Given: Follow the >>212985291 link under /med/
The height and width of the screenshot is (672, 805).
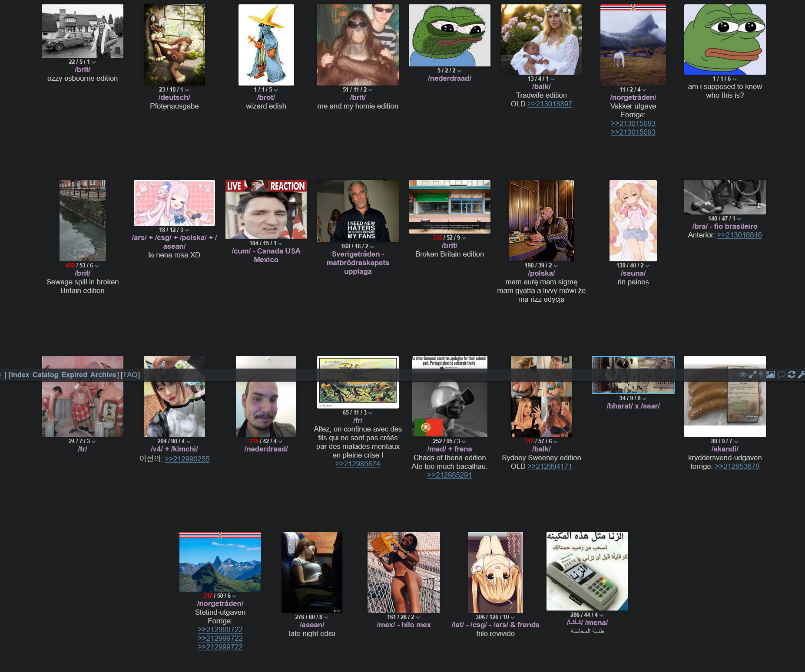Looking at the screenshot, I should 449,475.
